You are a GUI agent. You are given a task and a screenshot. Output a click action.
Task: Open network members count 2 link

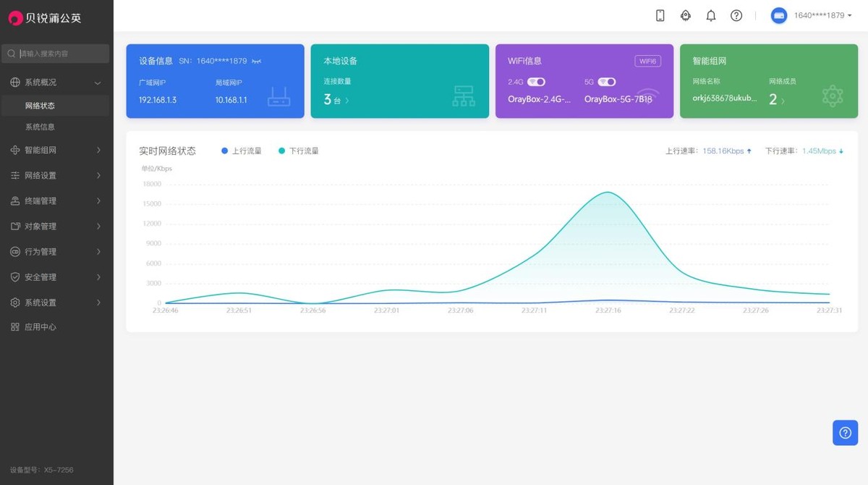point(776,100)
